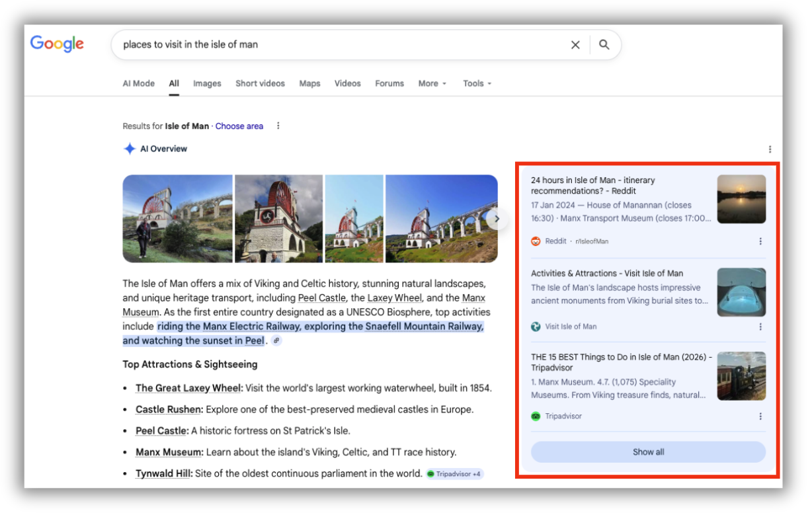The height and width of the screenshot is (515, 812).
Task: Open the three-dot menu on the Reddit card
Action: (x=760, y=241)
